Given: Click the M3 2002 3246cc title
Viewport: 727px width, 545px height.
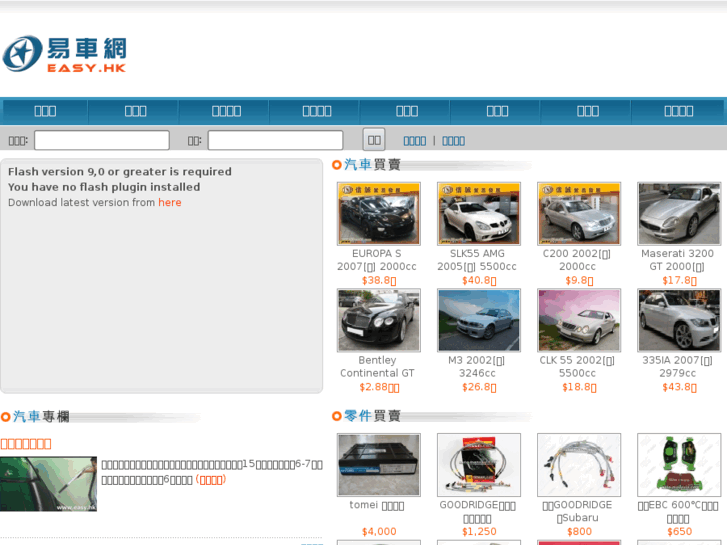Looking at the screenshot, I should pos(477,366).
